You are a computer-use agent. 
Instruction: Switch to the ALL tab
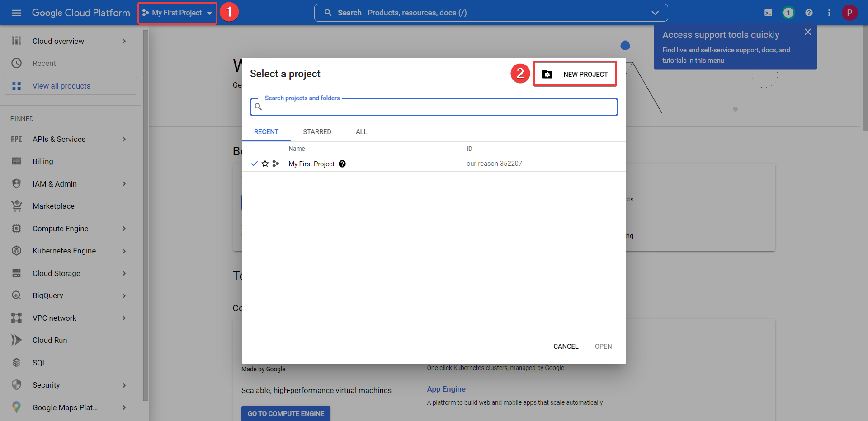tap(361, 132)
